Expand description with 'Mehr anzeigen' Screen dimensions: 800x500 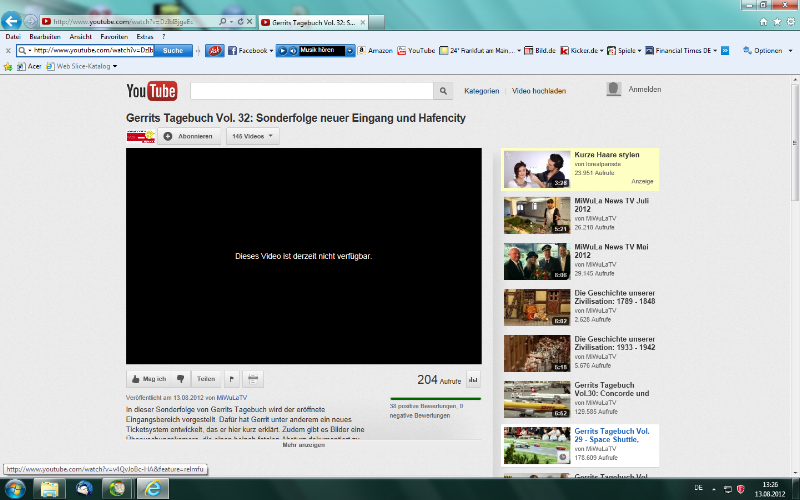[x=303, y=445]
